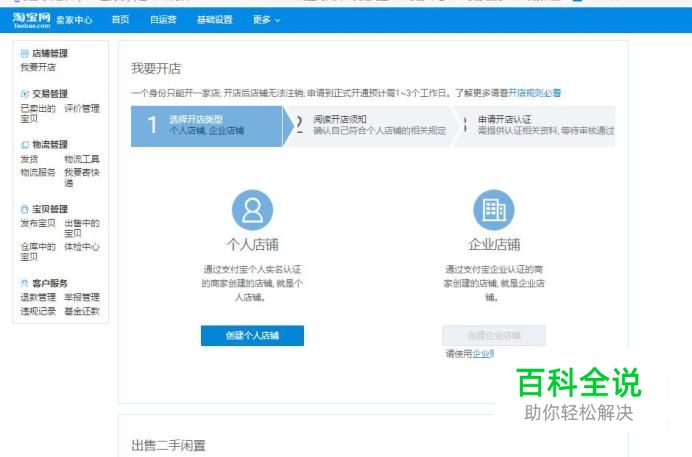Open the 物流管理 section heading
Screen dimensions: 692x457
(50, 144)
